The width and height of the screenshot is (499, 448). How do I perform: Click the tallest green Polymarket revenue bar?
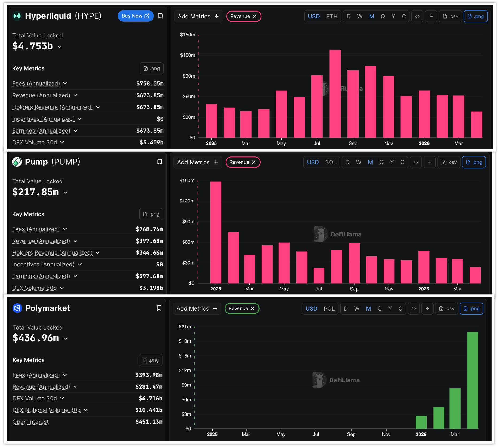point(472,380)
